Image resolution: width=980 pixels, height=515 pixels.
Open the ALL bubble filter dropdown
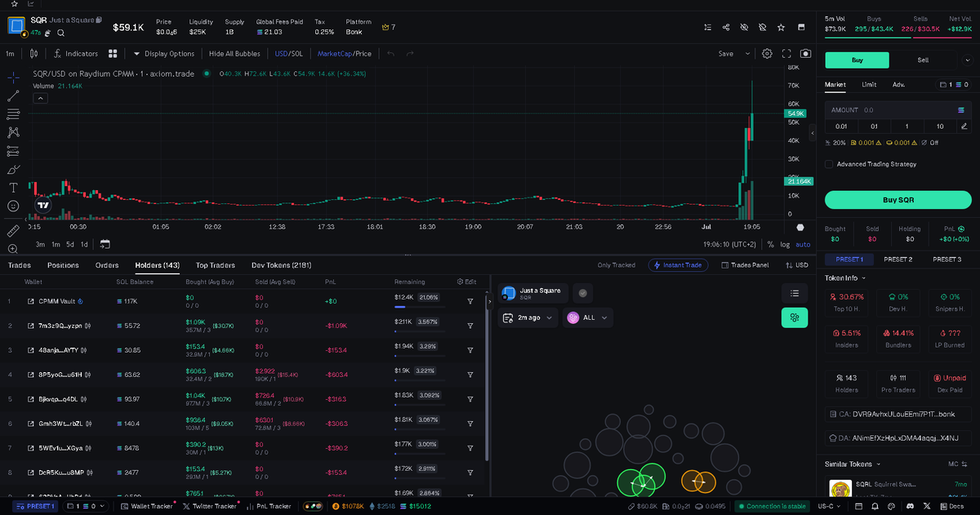pyautogui.click(x=586, y=317)
